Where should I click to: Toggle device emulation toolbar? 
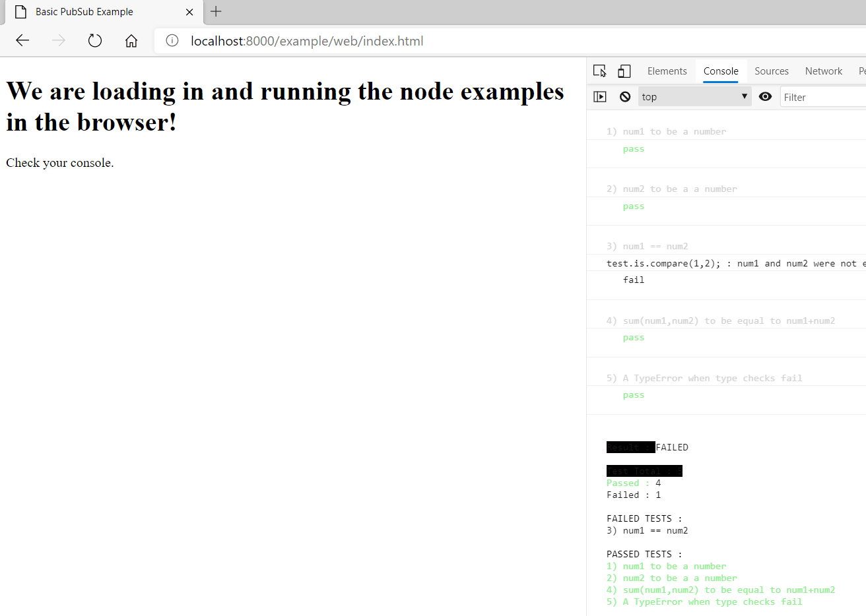[624, 71]
